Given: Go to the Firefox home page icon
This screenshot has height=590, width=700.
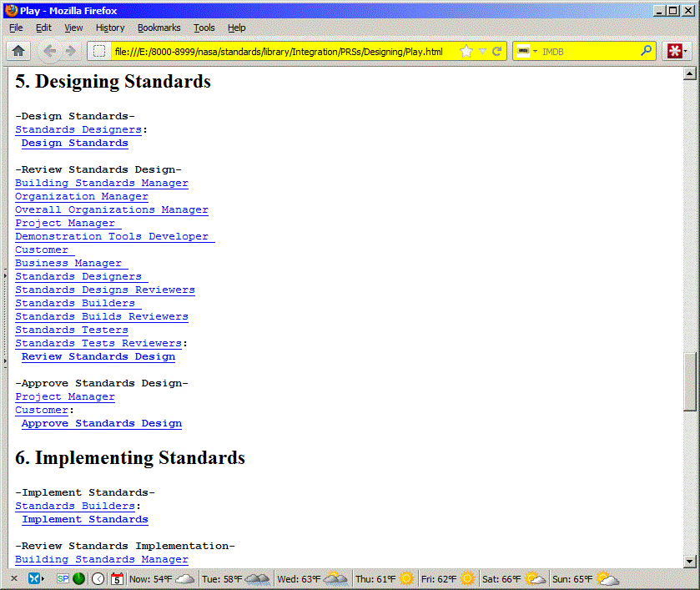Looking at the screenshot, I should 18,51.
